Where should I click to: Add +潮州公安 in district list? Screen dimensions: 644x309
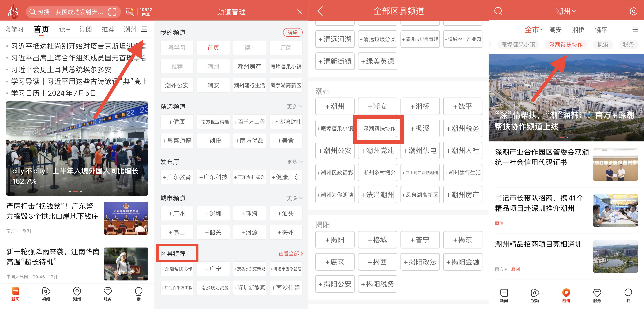tap(335, 150)
